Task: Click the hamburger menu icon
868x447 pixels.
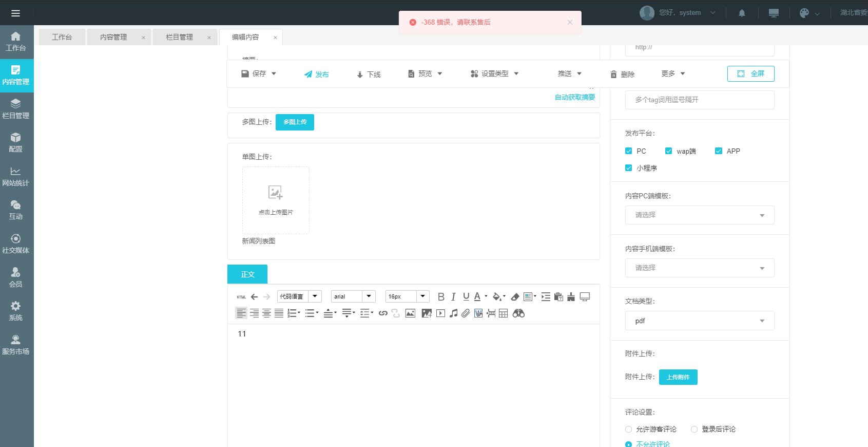Action: tap(15, 13)
